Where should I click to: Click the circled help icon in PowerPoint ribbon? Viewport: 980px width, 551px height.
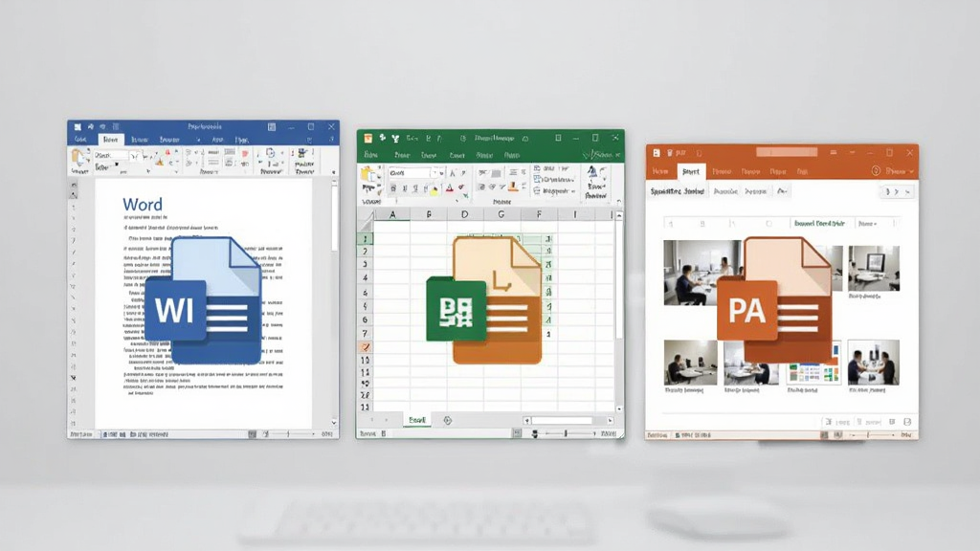point(876,170)
